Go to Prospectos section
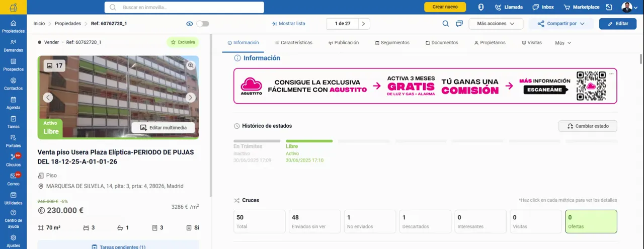This screenshot has width=644, height=249. click(13, 65)
